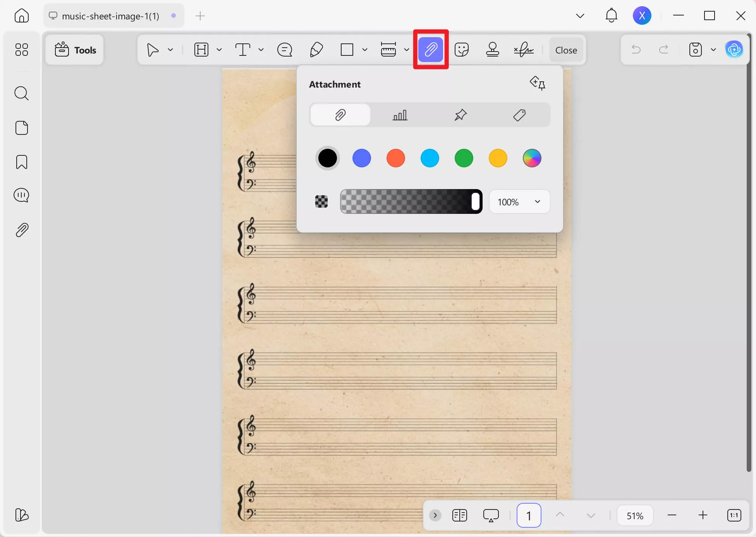
Task: Pin the Attachment panel open
Action: click(x=538, y=83)
